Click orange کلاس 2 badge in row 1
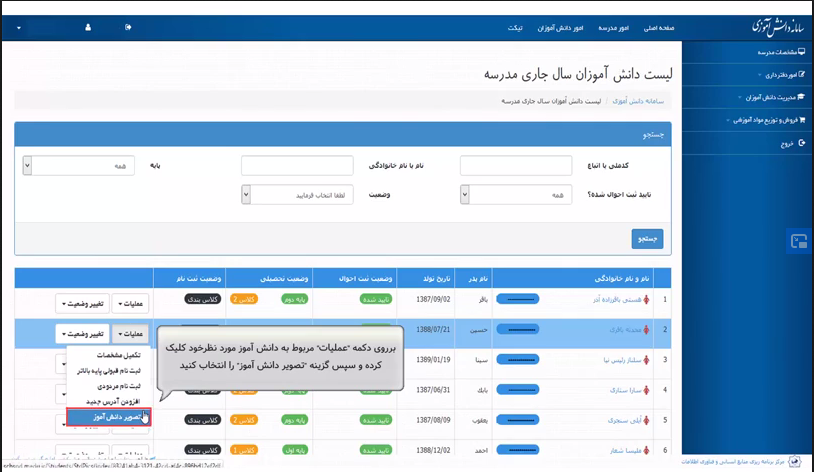The image size is (814, 472). point(244,300)
